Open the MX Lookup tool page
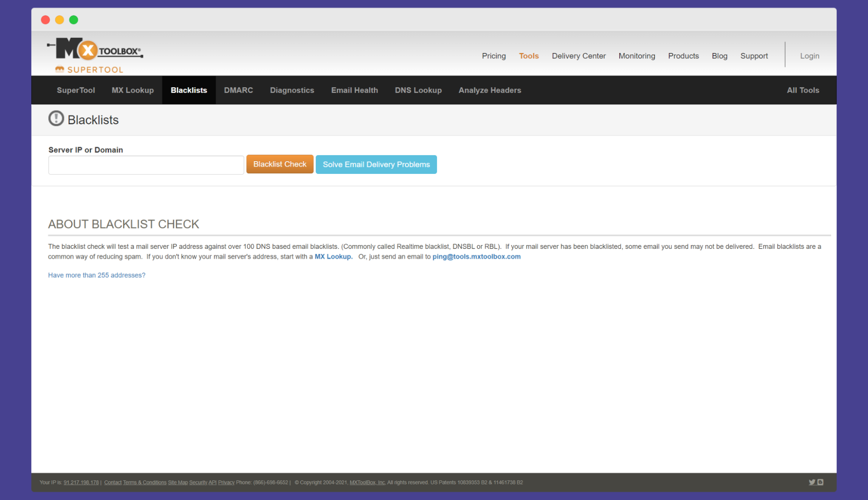 (x=132, y=90)
